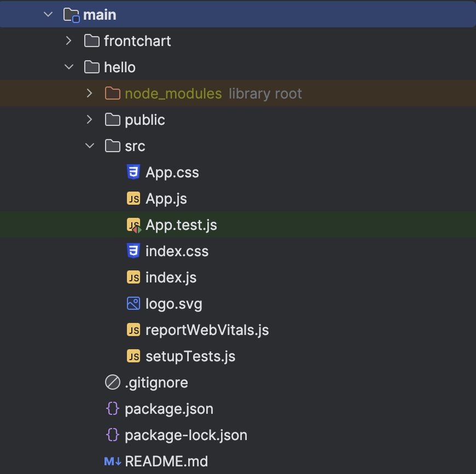Collapse the hello folder
The height and width of the screenshot is (474, 476).
click(x=69, y=67)
